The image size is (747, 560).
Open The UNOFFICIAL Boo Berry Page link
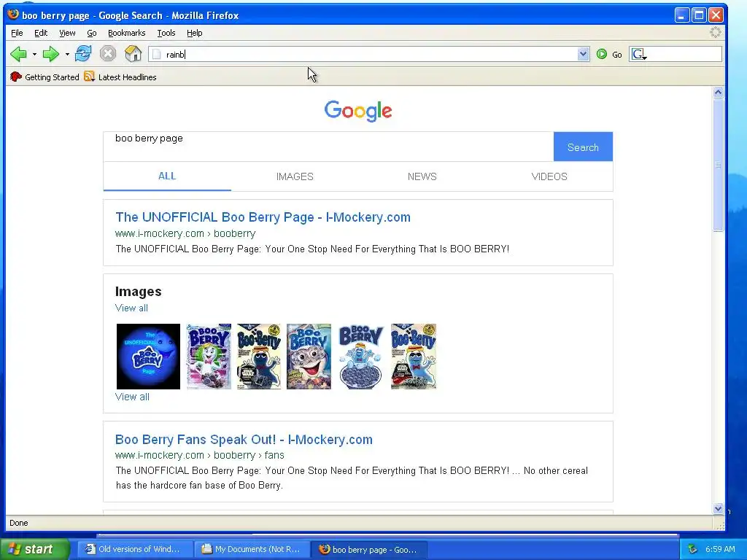263,217
